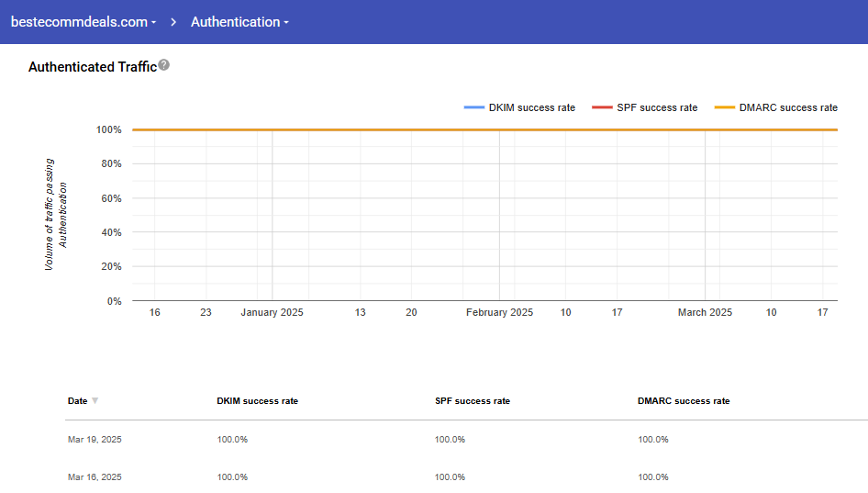Expand the Authentication dashboard dropdown
The width and height of the screenshot is (868, 493).
tap(239, 22)
